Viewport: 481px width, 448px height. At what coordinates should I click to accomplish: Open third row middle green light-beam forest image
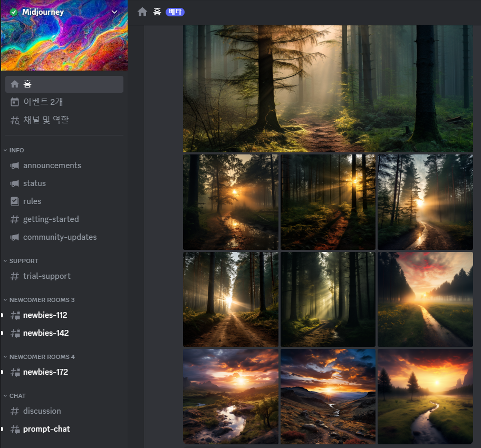click(328, 299)
